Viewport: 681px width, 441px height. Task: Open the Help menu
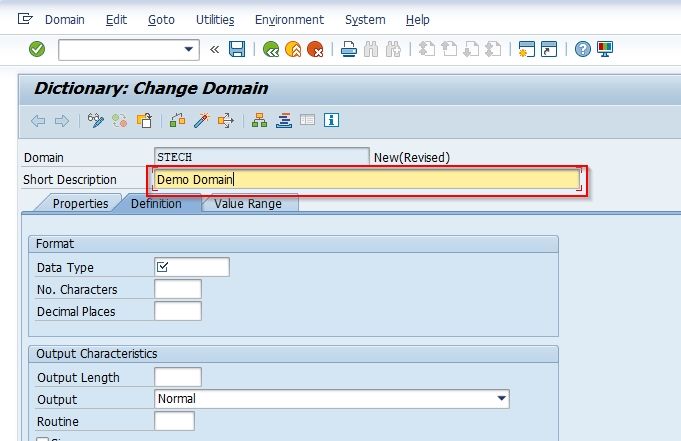coord(418,20)
